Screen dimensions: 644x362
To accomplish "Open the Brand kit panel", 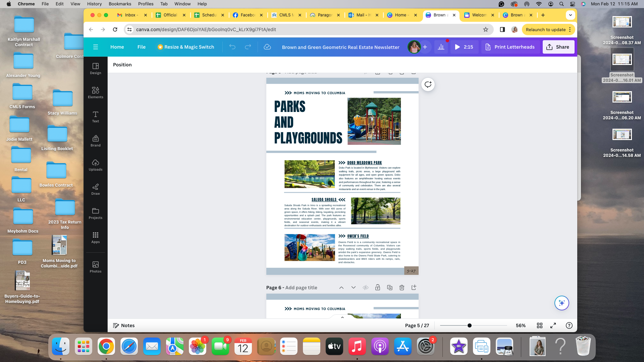I will [x=96, y=141].
